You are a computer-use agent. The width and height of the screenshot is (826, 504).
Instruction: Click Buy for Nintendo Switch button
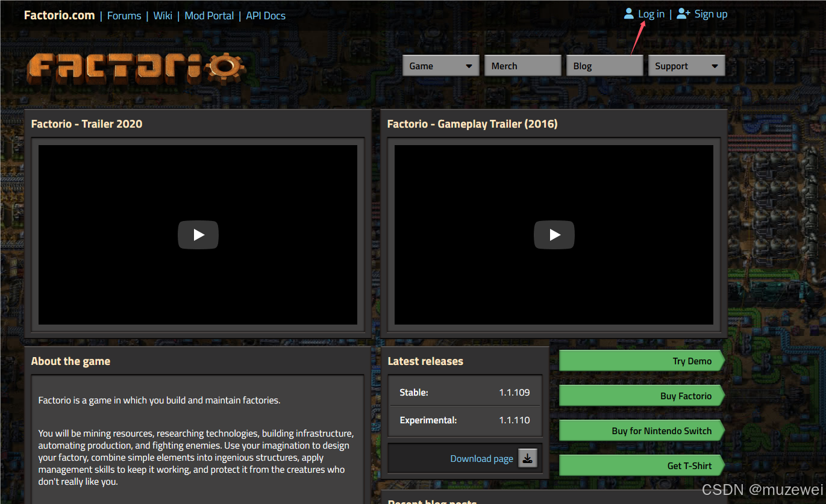click(642, 431)
